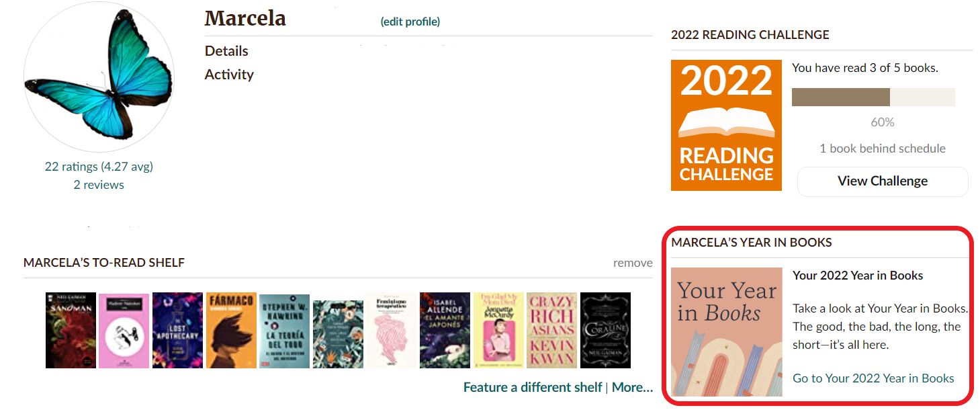Viewport: 980px width, 412px height.
Task: Open the 22 ratings link
Action: pyautogui.click(x=99, y=166)
